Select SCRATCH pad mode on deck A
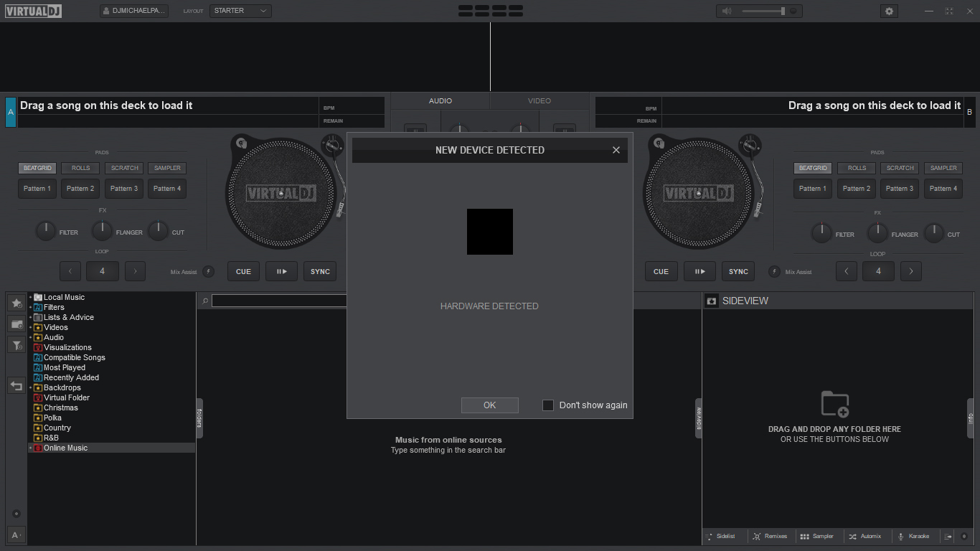 124,168
